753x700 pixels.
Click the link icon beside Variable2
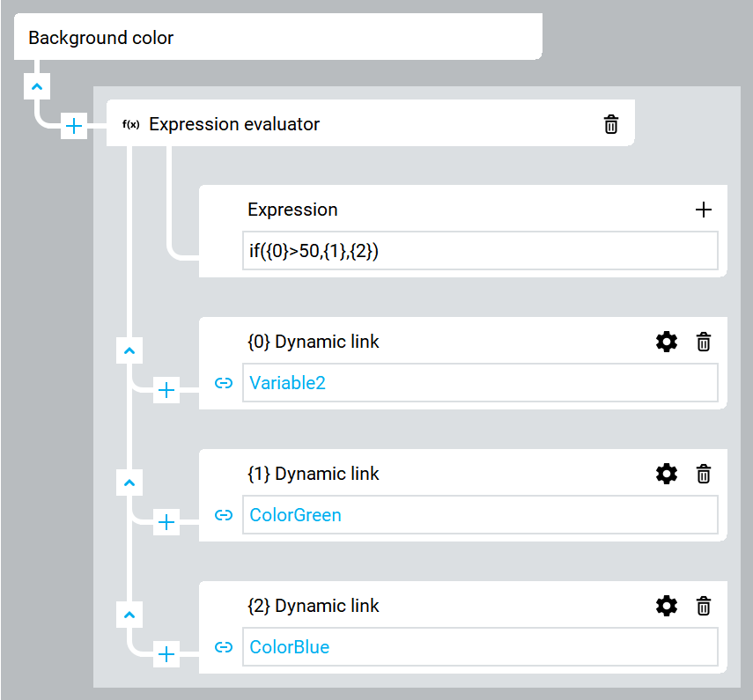click(224, 383)
